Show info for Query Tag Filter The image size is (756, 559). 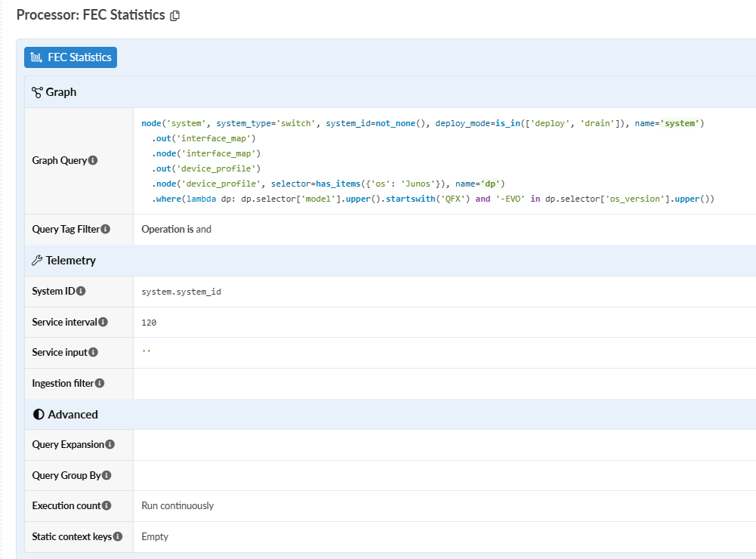[x=106, y=229]
